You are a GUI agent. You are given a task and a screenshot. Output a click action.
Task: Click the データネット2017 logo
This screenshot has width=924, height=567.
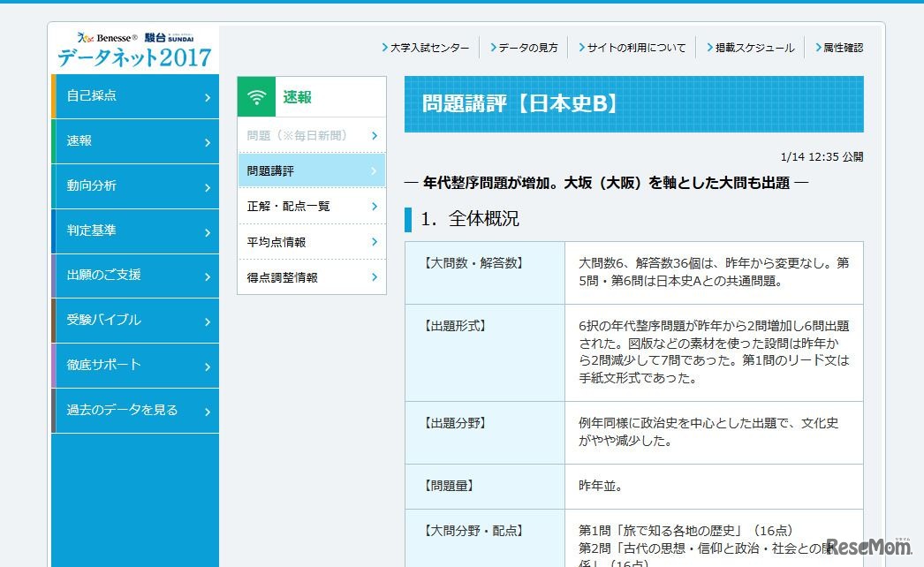point(134,58)
